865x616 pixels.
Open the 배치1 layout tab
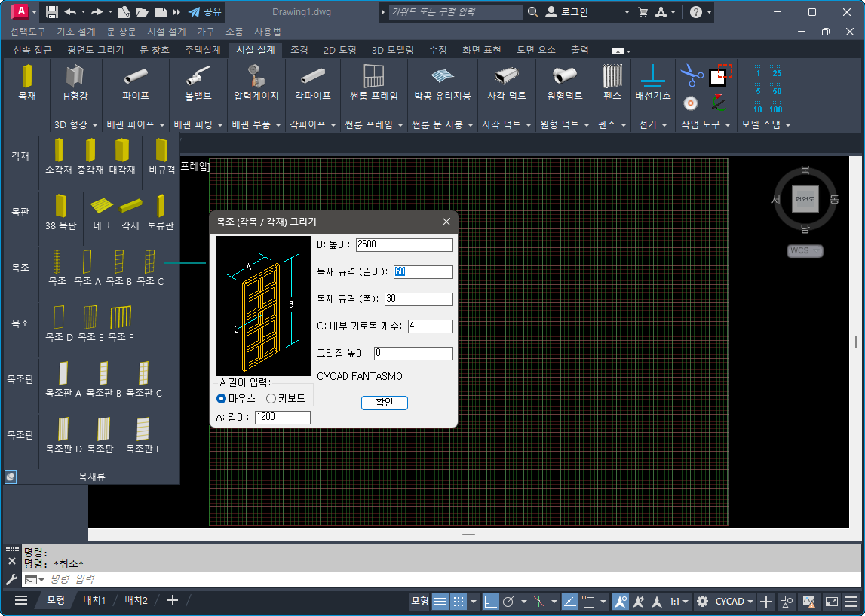(94, 600)
